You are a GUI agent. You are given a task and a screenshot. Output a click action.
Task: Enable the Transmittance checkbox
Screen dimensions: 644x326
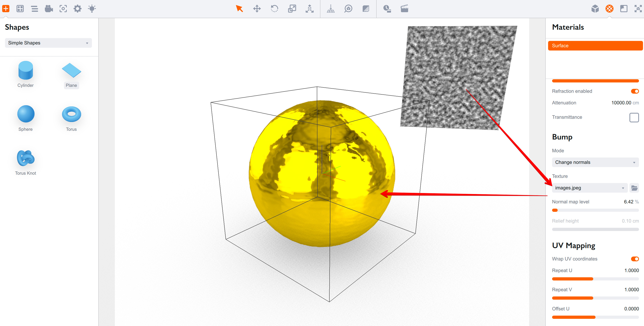pos(634,117)
